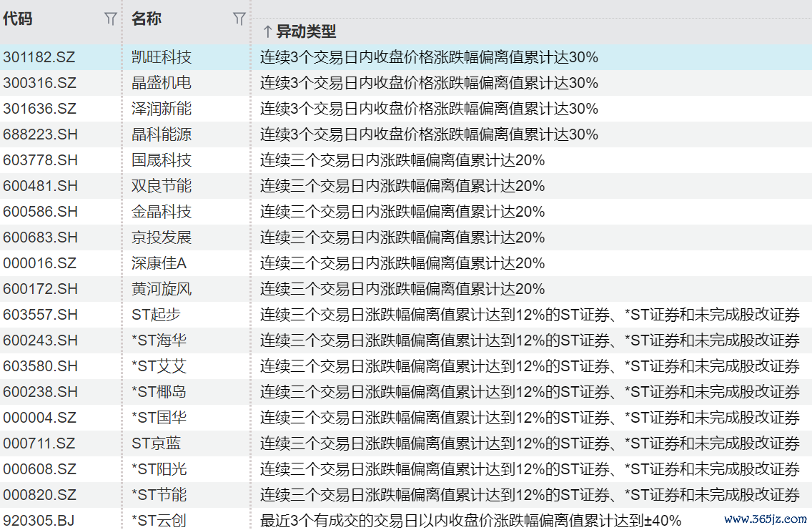Click code 000016.SZ for 深康佳A
This screenshot has width=812, height=530.
(39, 263)
